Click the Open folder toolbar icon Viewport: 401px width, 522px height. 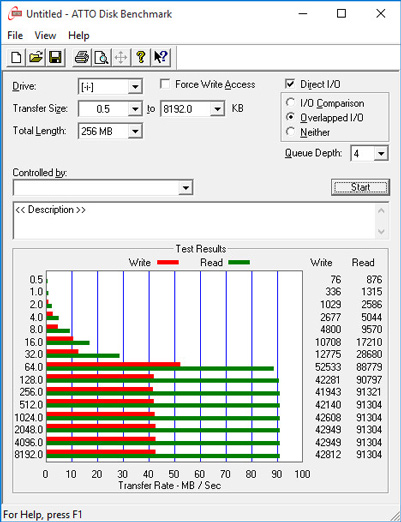pyautogui.click(x=36, y=57)
